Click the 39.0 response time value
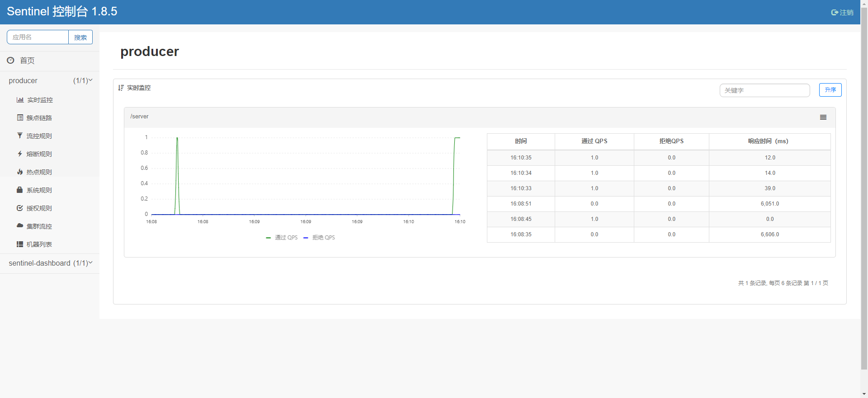The width and height of the screenshot is (868, 398). pyautogui.click(x=770, y=188)
